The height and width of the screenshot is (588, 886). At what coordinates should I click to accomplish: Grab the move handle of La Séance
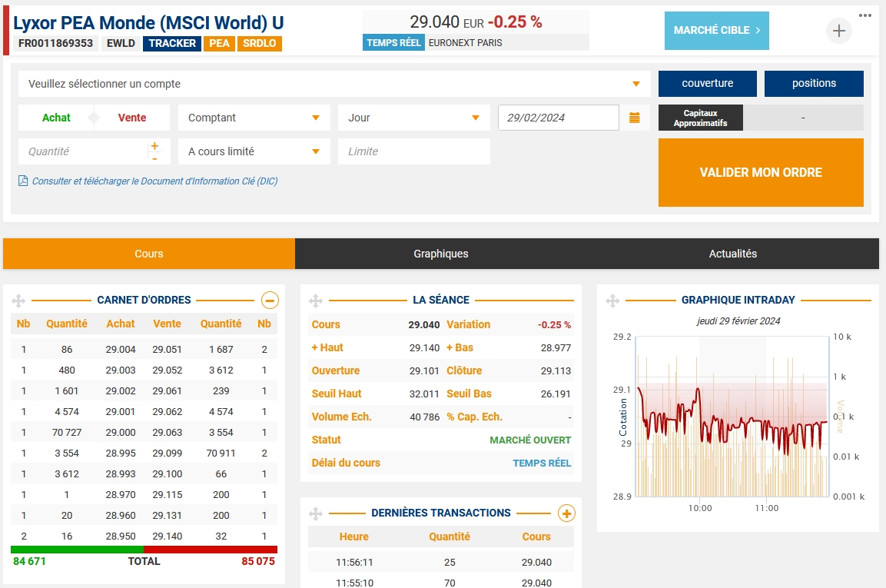click(316, 301)
